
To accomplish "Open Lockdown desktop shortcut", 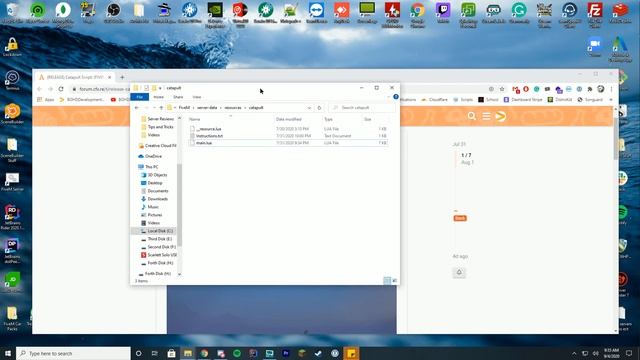I will pos(12,47).
